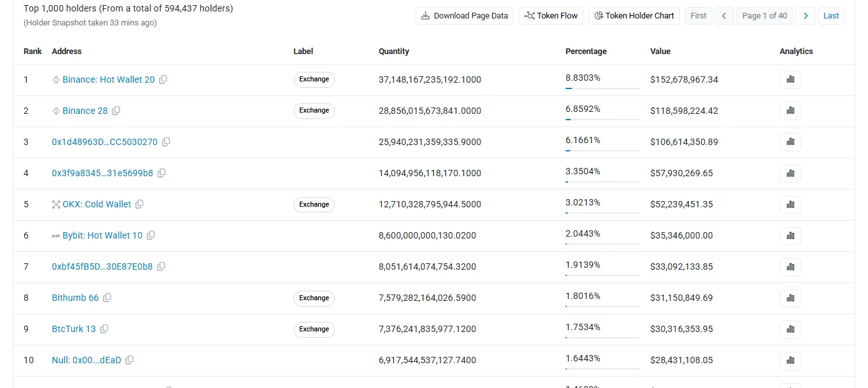
Task: Click the Value column header
Action: (x=660, y=52)
